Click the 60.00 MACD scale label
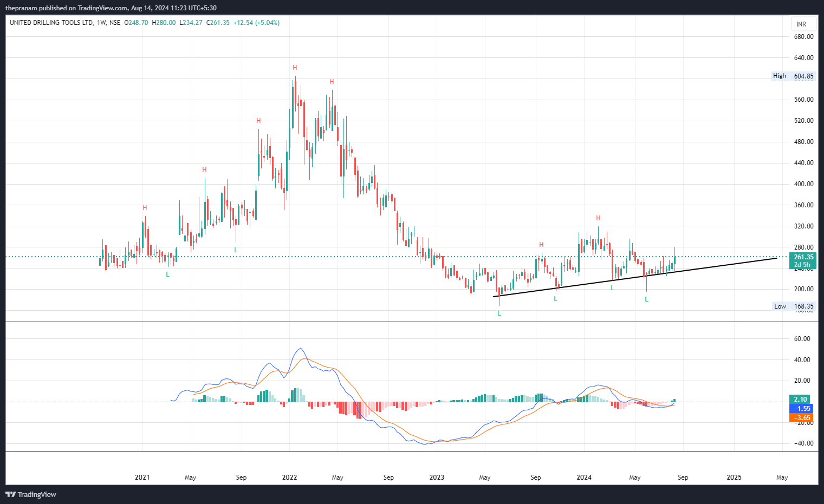824x504 pixels. click(802, 339)
